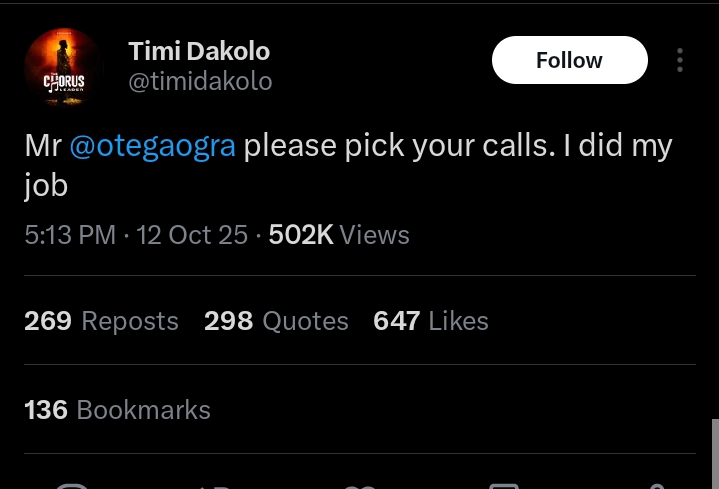The height and width of the screenshot is (489, 719).
Task: Click the reply icon below the tweet
Action: 71,486
